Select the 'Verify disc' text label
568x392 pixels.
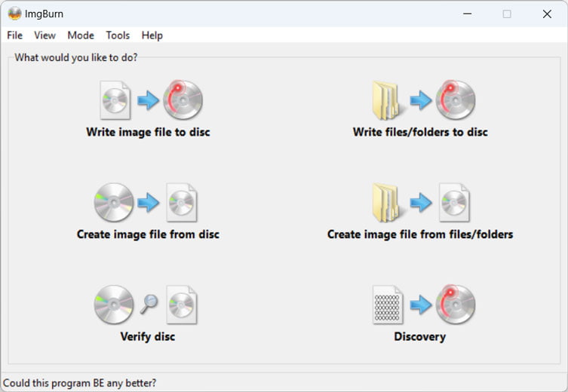click(x=148, y=336)
